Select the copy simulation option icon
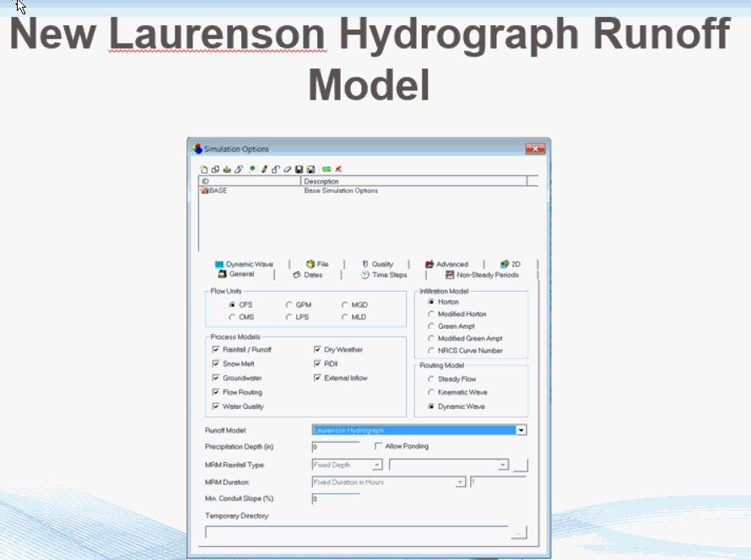Viewport: 751px width, 560px height. coord(216,169)
